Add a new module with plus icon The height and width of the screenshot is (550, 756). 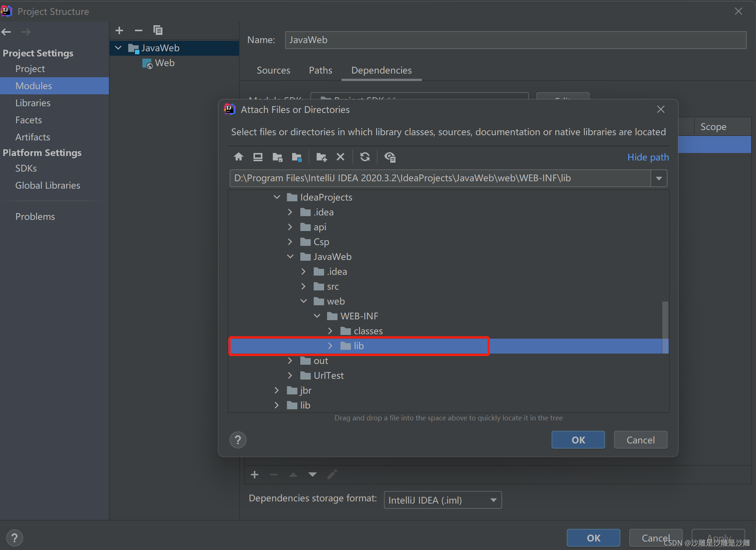click(x=119, y=30)
